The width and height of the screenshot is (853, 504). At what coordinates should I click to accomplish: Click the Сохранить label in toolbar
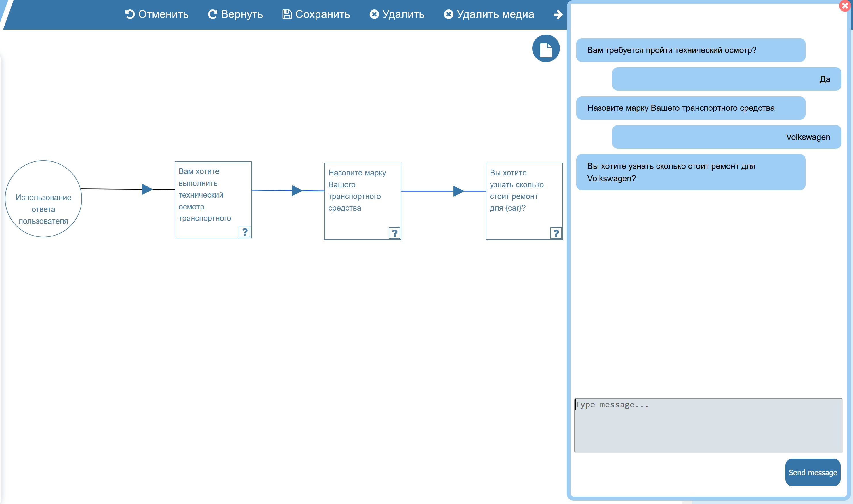click(x=323, y=14)
